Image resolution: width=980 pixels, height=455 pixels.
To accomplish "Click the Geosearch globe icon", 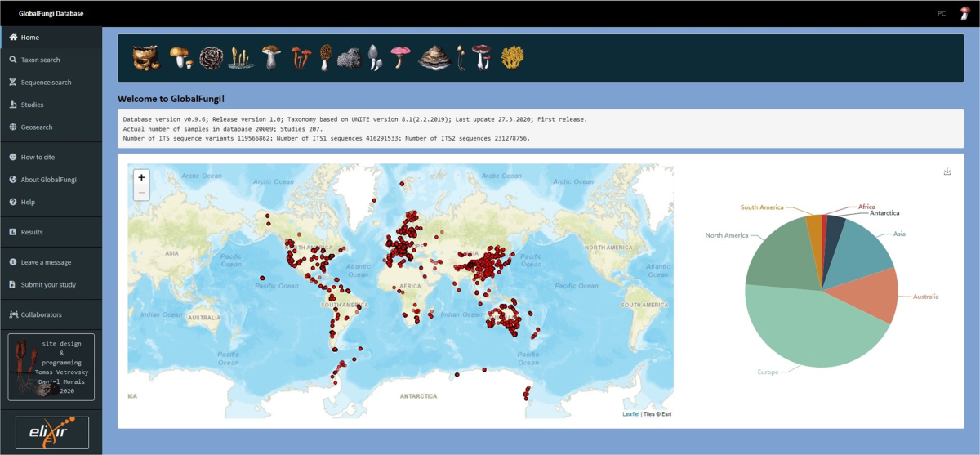I will pyautogui.click(x=13, y=127).
